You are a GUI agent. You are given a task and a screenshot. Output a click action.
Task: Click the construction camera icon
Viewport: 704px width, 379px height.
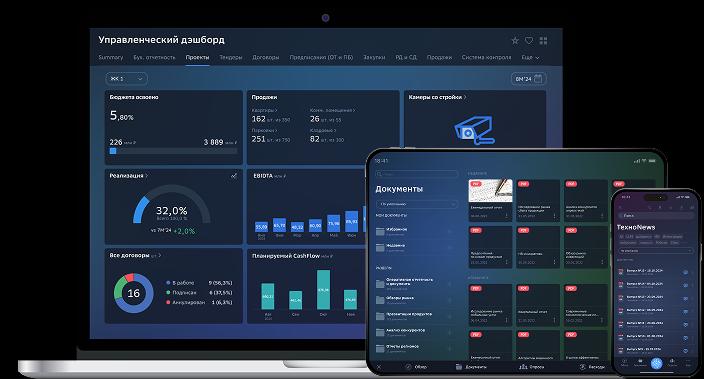click(x=474, y=130)
